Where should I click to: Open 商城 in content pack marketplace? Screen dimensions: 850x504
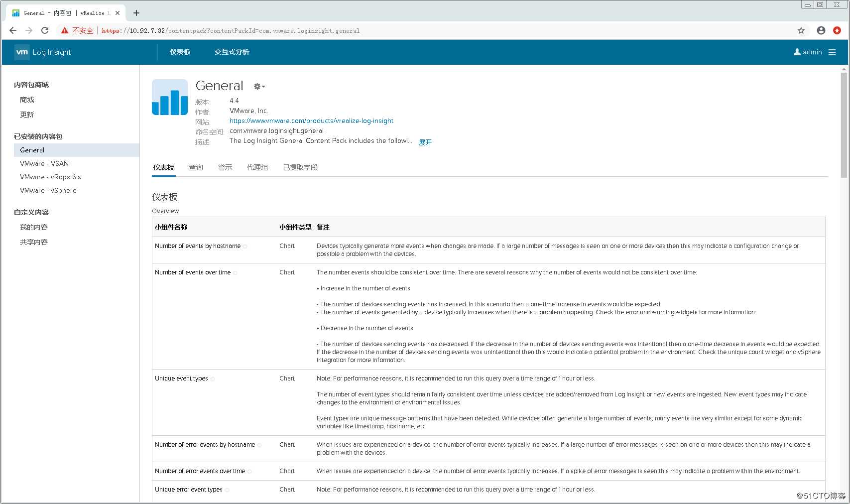point(27,100)
